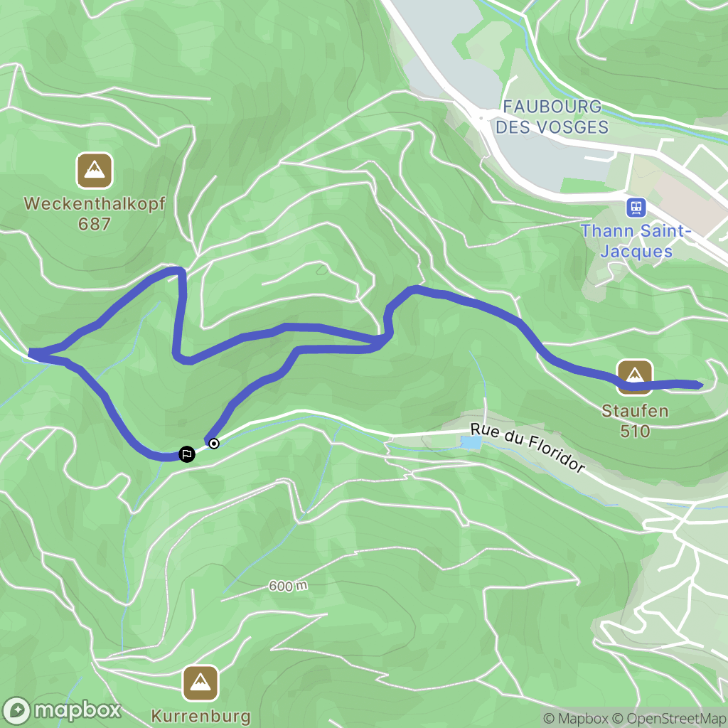Screen dimensions: 728x728
Task: Click the 600 m contour elevation label
Action: (x=288, y=586)
